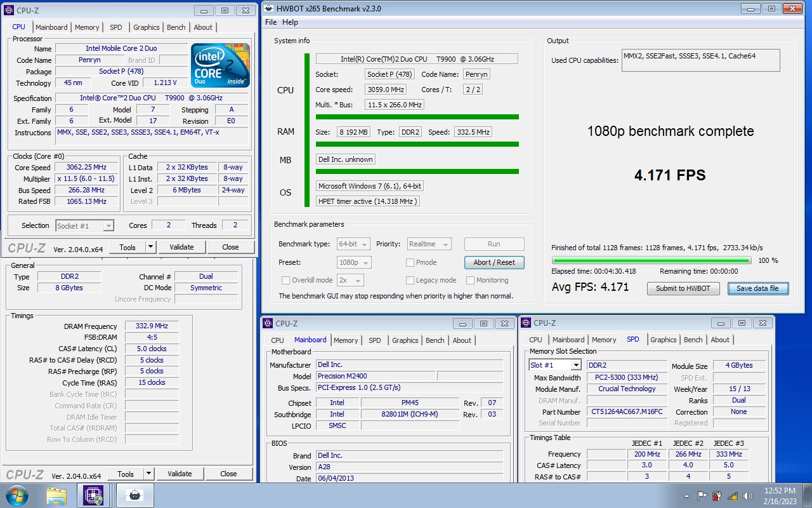This screenshot has width=812, height=508.
Task: Open About tab in CPU-Z SPD window
Action: (720, 340)
